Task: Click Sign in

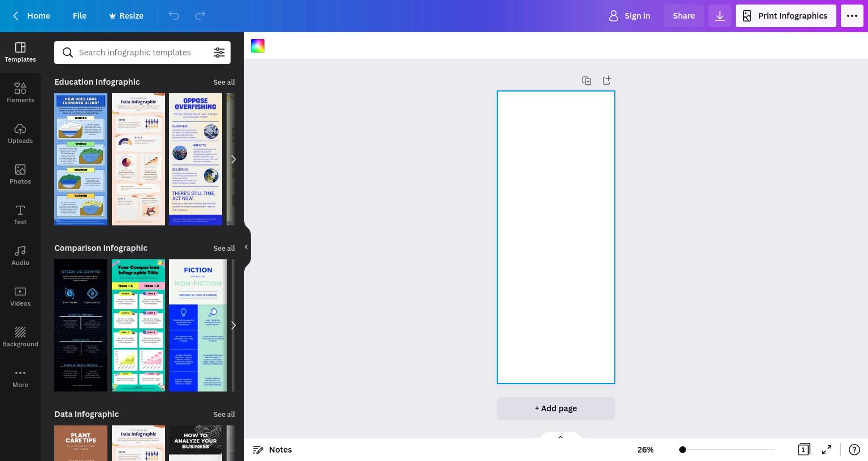Action: pyautogui.click(x=629, y=16)
